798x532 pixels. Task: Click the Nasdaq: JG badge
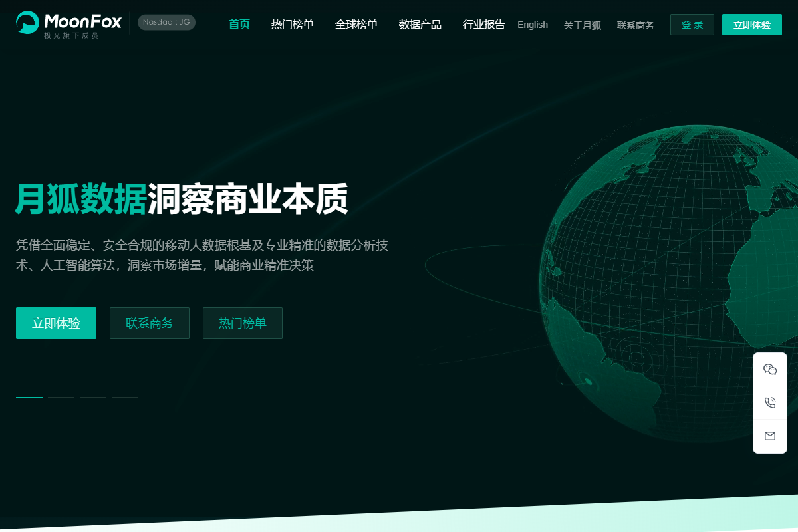(166, 22)
